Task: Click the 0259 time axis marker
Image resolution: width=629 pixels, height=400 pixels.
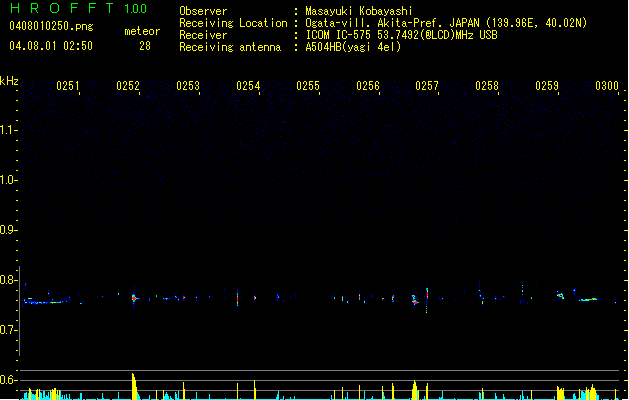Action: pyautogui.click(x=547, y=86)
